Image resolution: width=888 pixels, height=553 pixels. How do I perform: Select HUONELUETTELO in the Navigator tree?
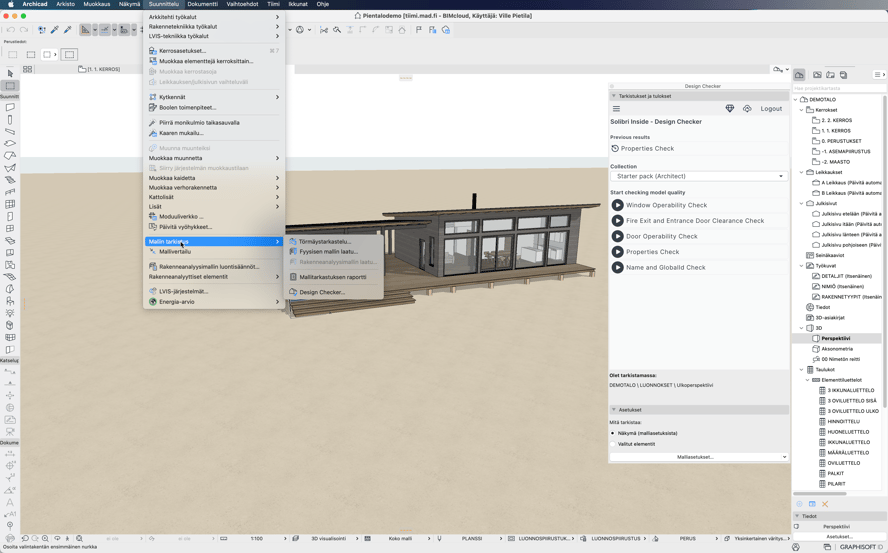848,432
